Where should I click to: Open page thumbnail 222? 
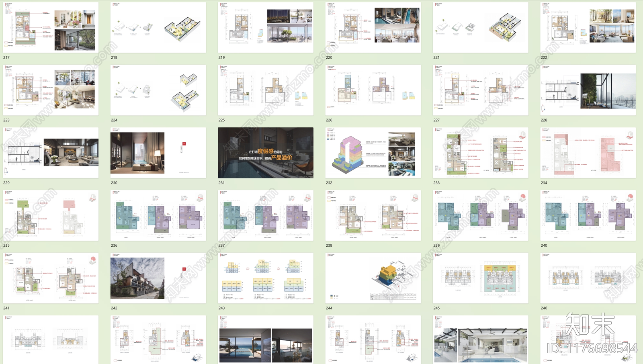[x=588, y=27]
